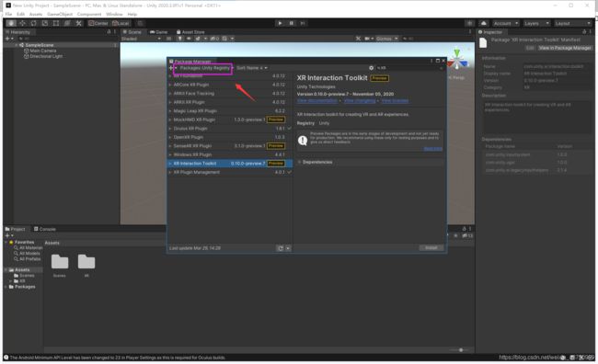
Task: Select the Scale tool in the toolbar
Action: click(x=45, y=23)
